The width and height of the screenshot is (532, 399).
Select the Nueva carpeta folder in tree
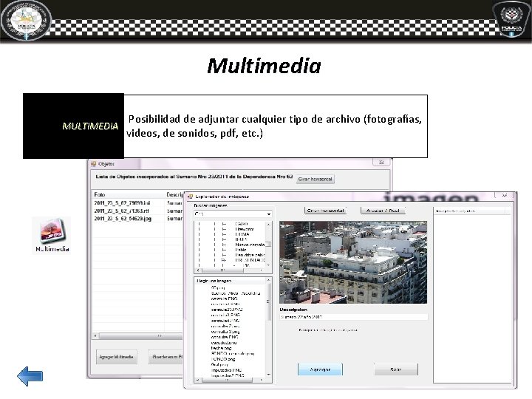tap(250, 245)
